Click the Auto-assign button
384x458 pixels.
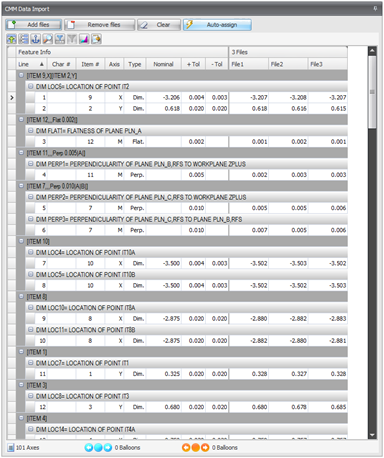pos(217,25)
